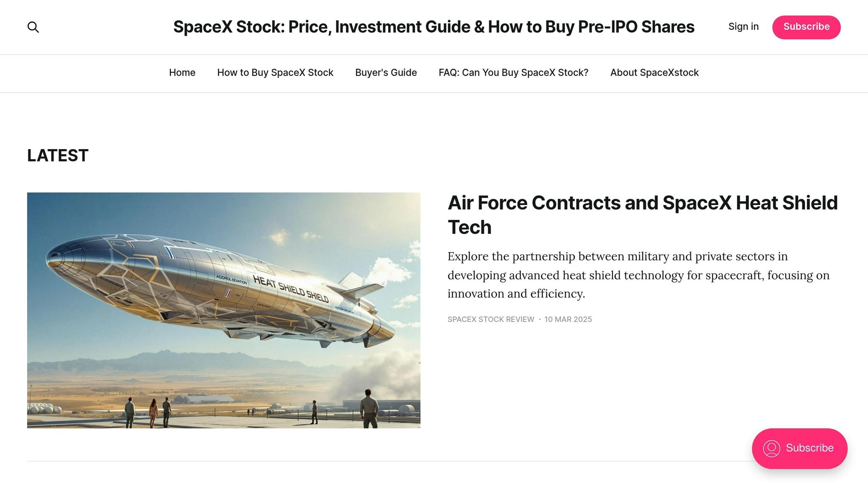
Task: Open the FAQ: Can You Buy SpaceX Stock page
Action: pos(513,72)
